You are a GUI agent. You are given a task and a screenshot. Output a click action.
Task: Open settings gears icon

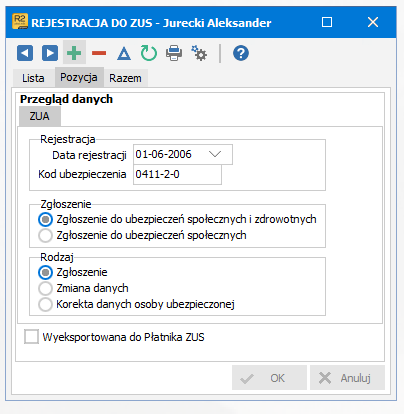199,53
